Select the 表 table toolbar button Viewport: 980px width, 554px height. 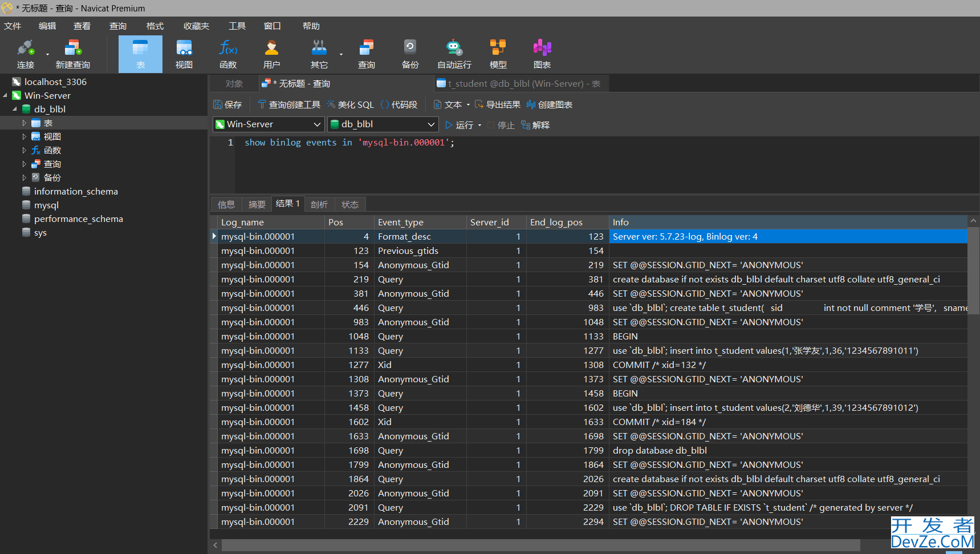[x=140, y=54]
